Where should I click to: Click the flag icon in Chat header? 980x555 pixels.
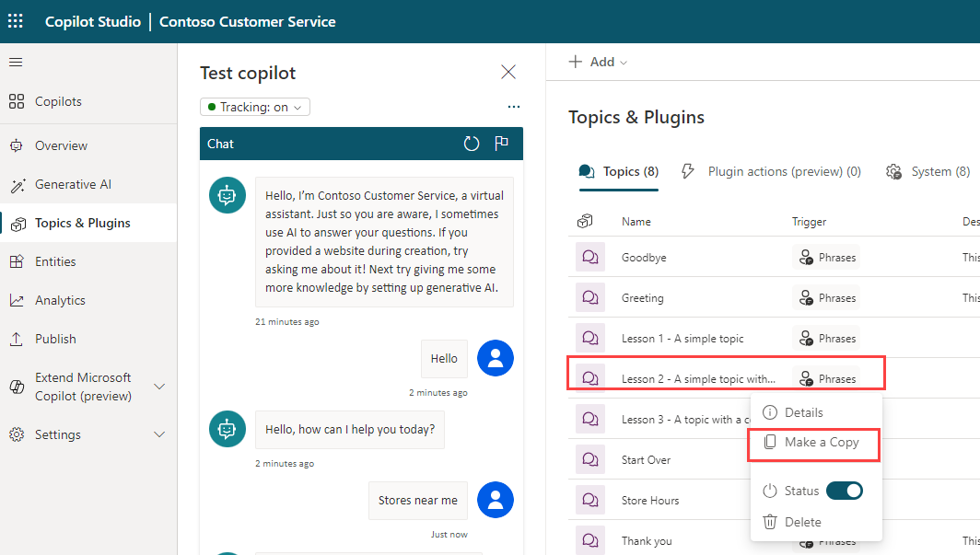point(501,143)
